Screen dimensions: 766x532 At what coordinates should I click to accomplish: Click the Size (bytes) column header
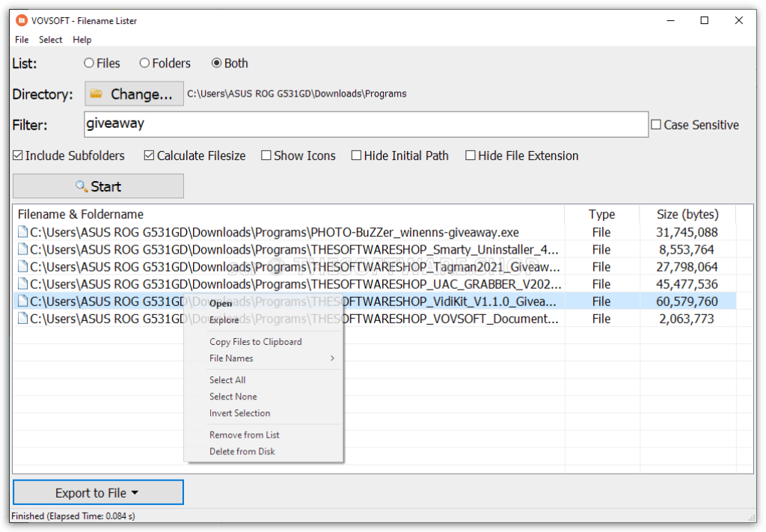(x=687, y=214)
